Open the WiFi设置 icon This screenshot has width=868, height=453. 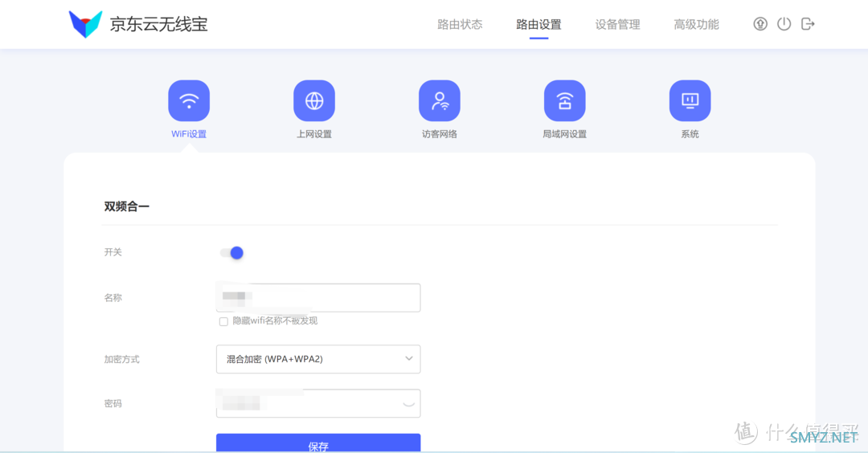click(x=189, y=100)
